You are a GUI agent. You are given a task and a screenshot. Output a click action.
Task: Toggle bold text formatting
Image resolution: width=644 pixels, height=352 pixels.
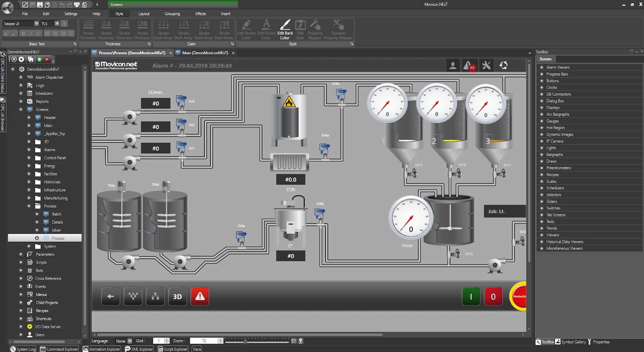[x=23, y=33]
